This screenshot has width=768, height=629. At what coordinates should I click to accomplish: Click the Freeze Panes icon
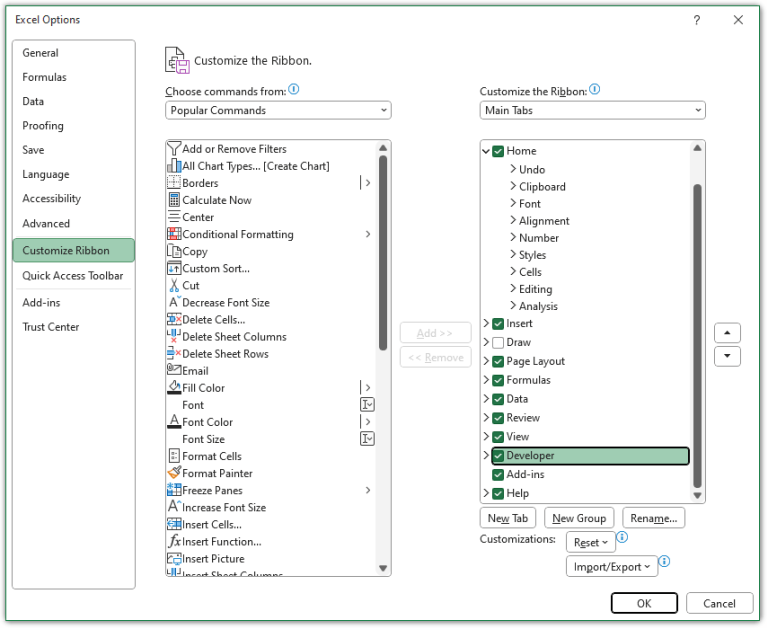(x=174, y=490)
